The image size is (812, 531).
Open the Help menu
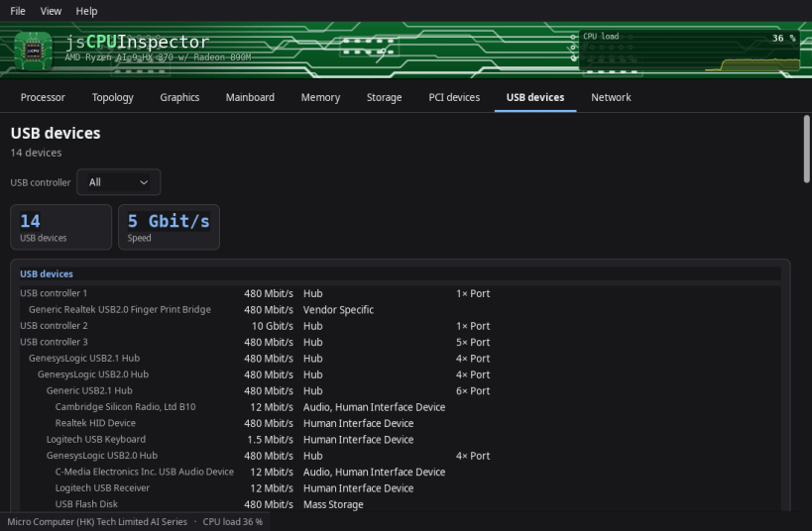[x=86, y=11]
